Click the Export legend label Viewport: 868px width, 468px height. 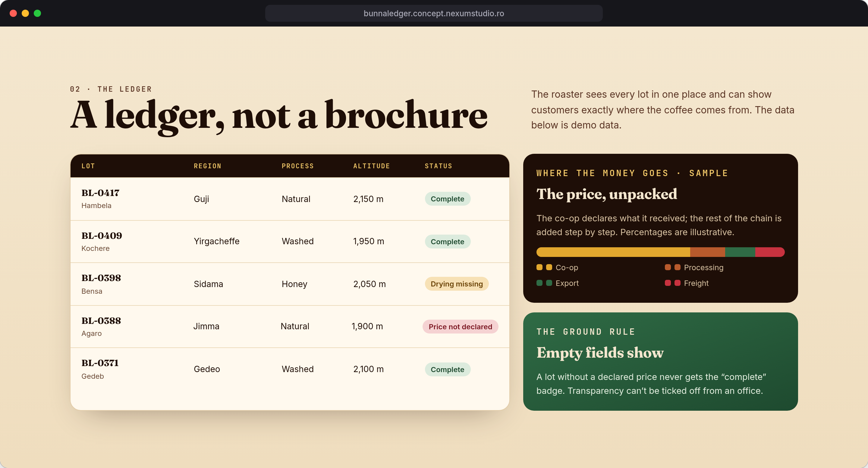coord(567,283)
